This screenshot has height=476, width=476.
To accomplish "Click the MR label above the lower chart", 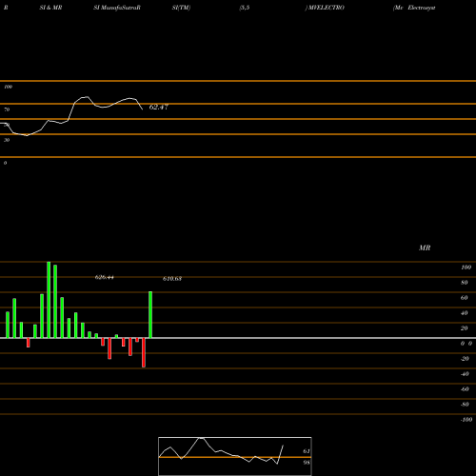I will tap(425, 248).
